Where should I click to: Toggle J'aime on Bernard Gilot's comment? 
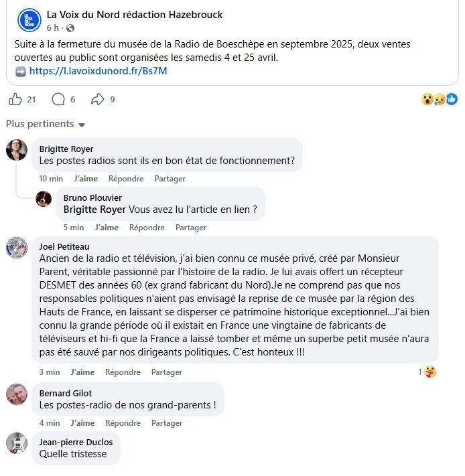click(82, 423)
